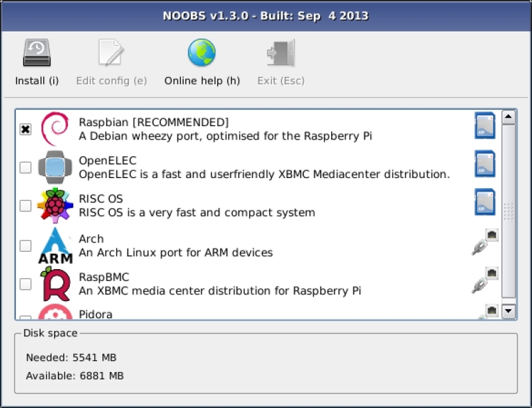Click the Online help (h) label
532x408 pixels.
click(x=202, y=81)
